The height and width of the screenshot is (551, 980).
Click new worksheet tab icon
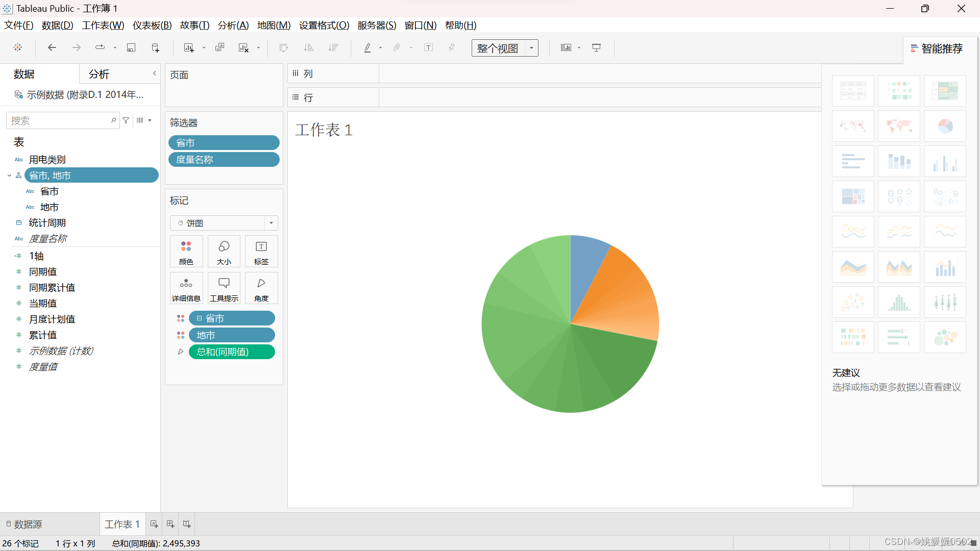pos(154,524)
